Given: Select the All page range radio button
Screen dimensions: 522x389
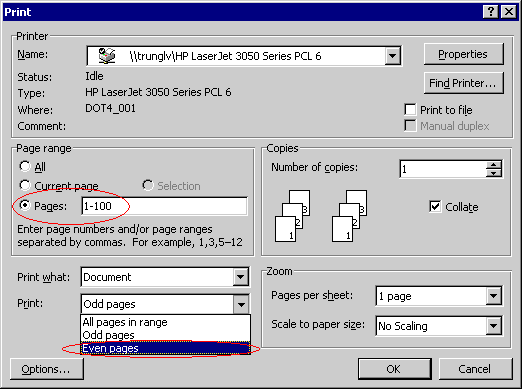Looking at the screenshot, I should [x=25, y=166].
